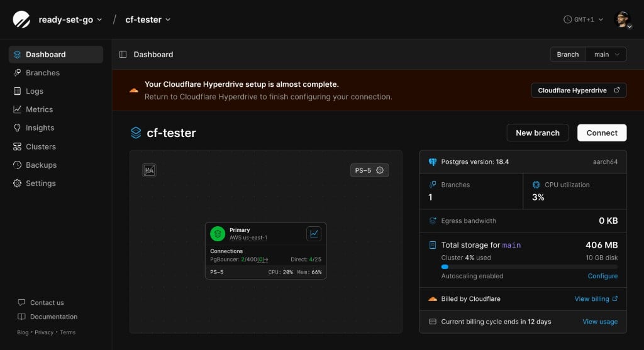Viewport: 644px width, 350px height.
Task: Click the storage usage progress bar
Action: 529,266
